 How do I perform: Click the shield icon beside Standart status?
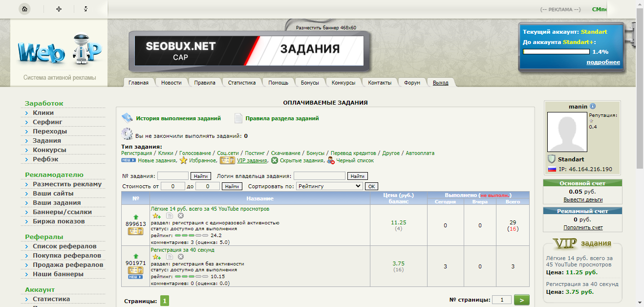tap(552, 159)
